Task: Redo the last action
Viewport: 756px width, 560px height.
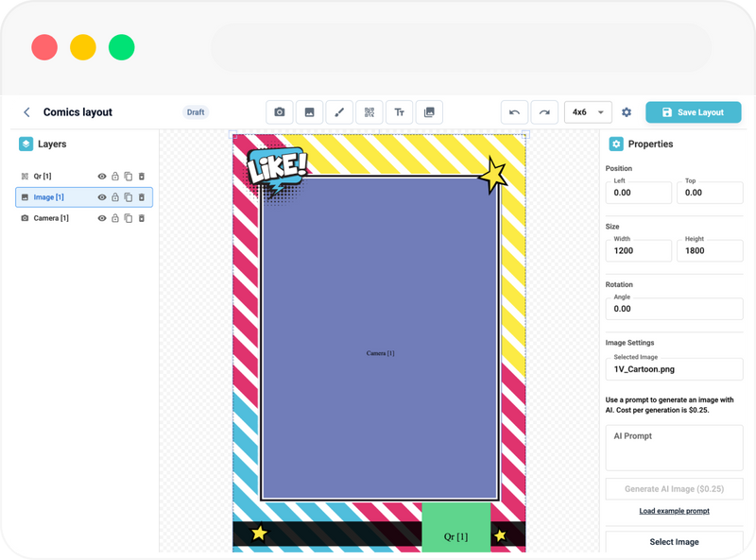Action: click(544, 112)
